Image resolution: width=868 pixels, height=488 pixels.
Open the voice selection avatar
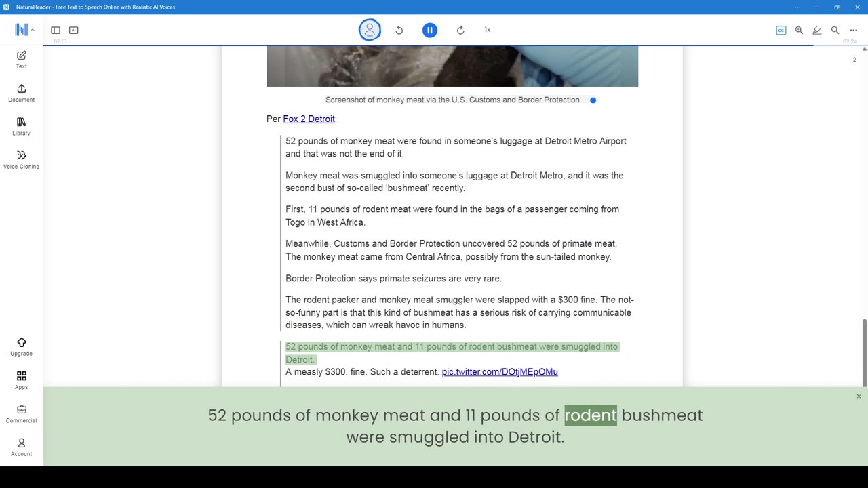pos(370,30)
